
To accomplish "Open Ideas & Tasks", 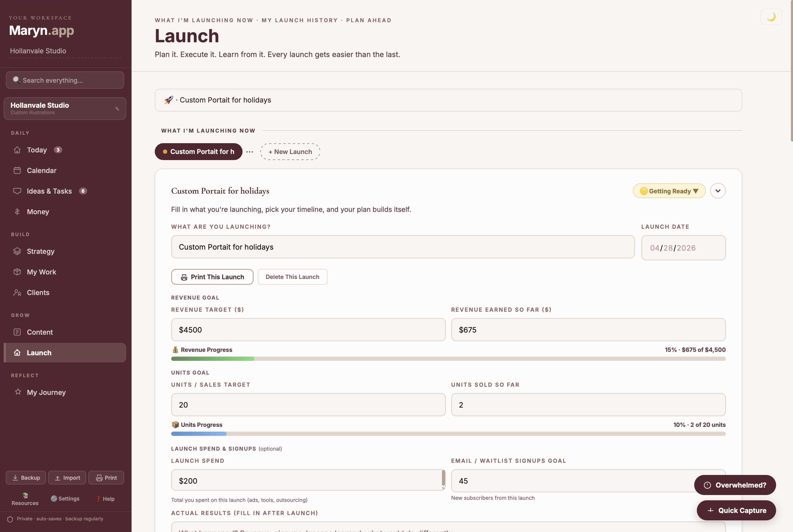I will 49,191.
